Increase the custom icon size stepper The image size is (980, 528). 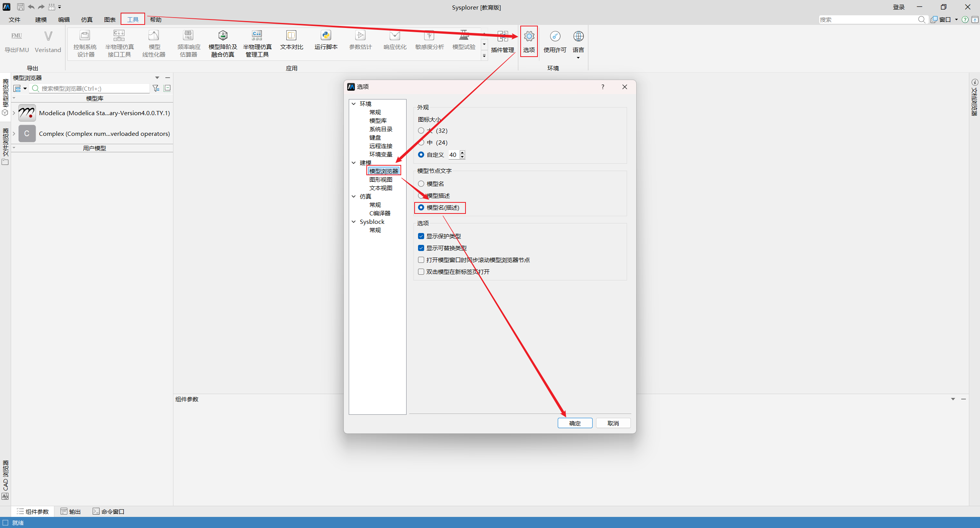click(x=462, y=153)
